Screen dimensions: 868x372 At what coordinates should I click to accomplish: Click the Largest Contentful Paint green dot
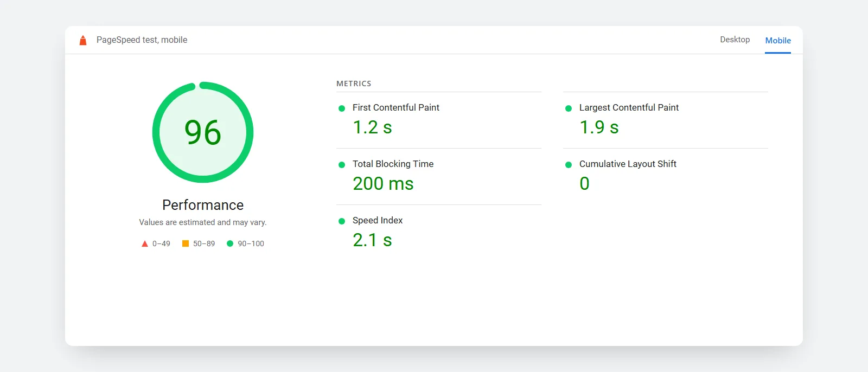(x=569, y=108)
